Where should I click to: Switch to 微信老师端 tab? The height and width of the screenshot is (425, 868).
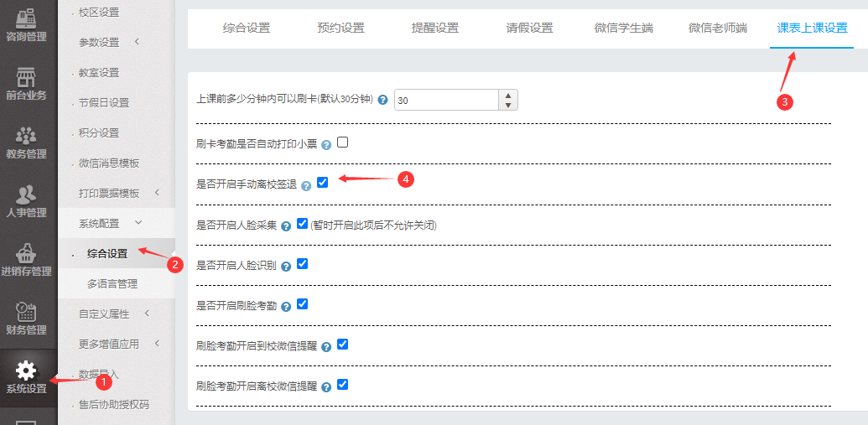tap(718, 29)
